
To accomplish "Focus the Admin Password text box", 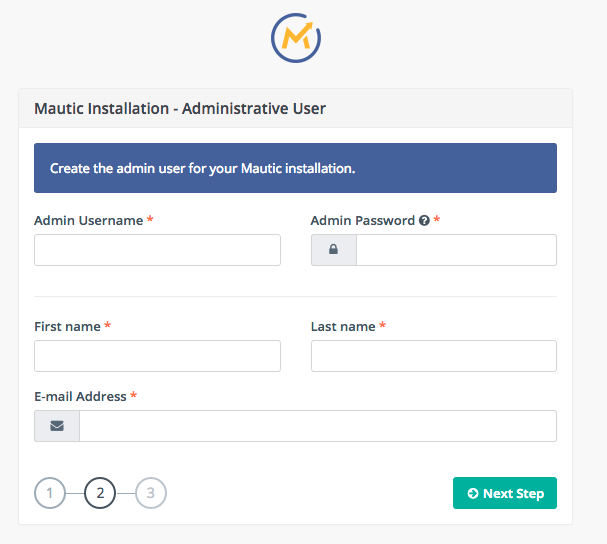I will click(x=456, y=250).
